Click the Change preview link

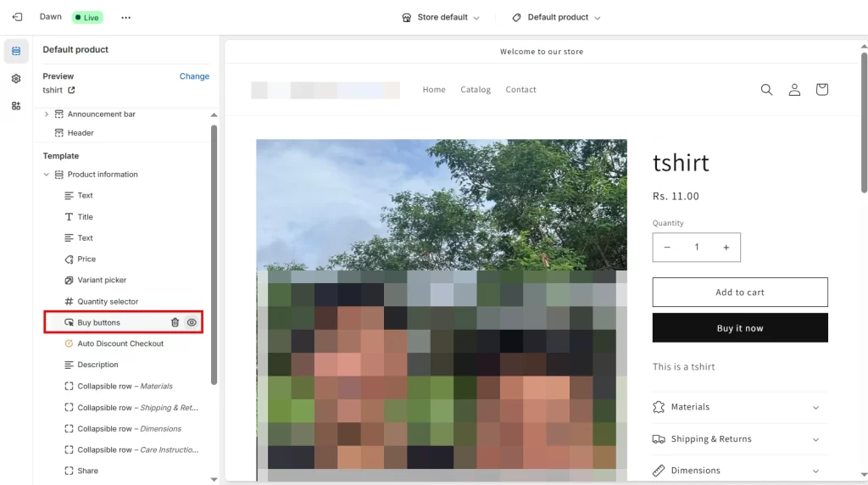(x=194, y=76)
